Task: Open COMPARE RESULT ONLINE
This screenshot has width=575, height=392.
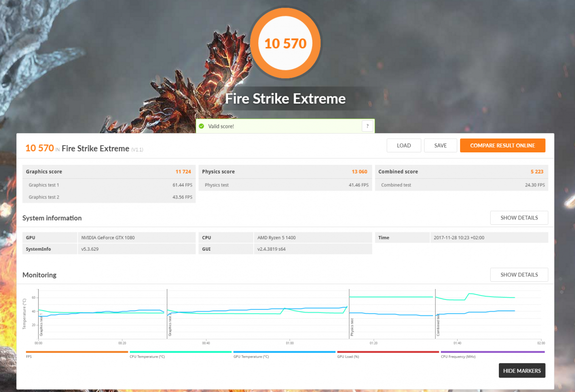Action: point(503,146)
